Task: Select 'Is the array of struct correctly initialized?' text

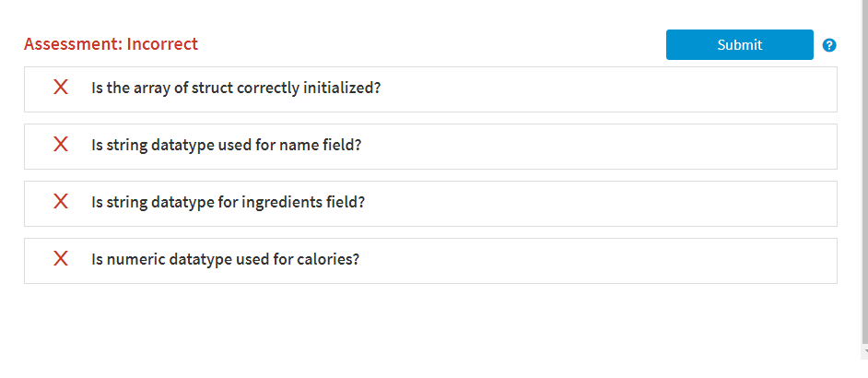Action: pyautogui.click(x=237, y=88)
